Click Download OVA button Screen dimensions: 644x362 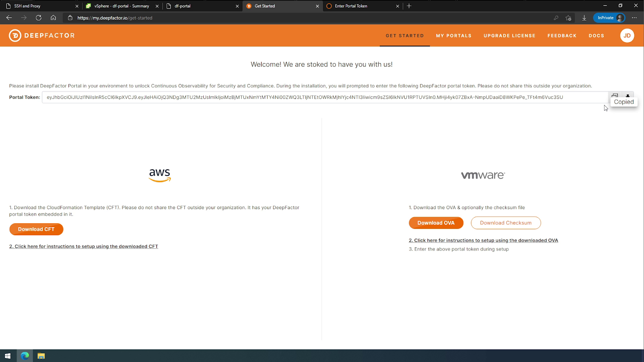click(x=436, y=223)
